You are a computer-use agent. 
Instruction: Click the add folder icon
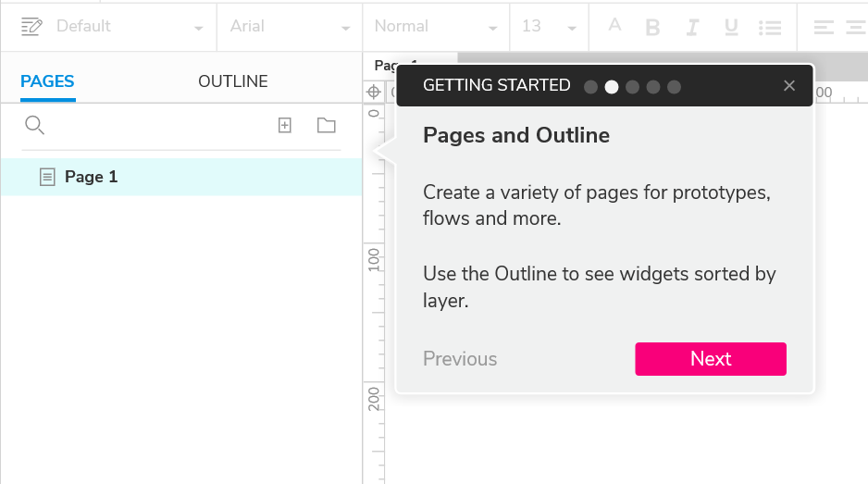tap(326, 125)
